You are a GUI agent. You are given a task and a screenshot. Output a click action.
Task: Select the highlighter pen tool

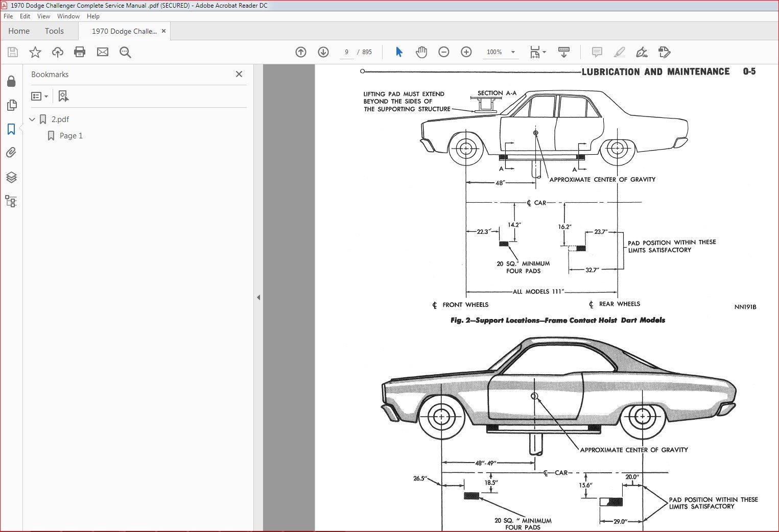point(619,52)
